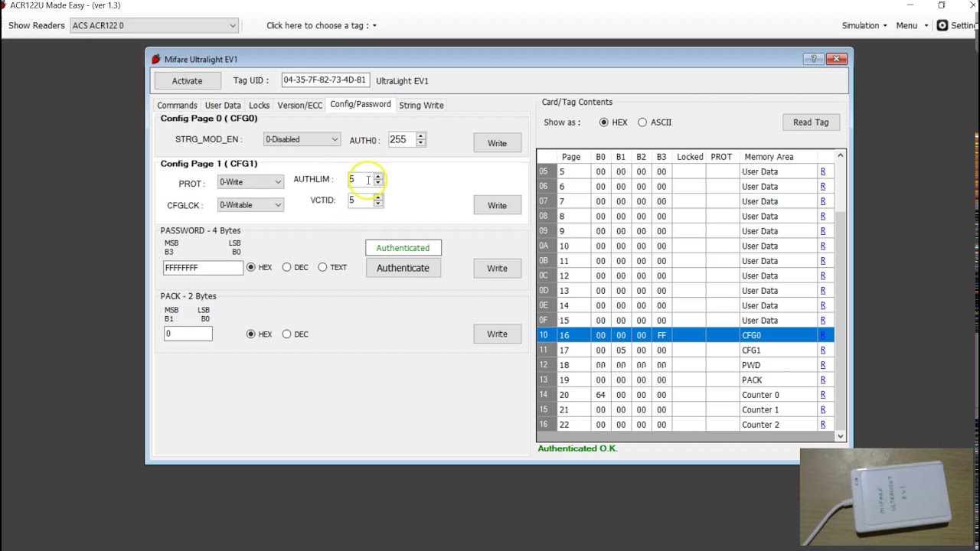Open the Settings gear icon
Viewport: 980px width, 551px height.
[942, 25]
